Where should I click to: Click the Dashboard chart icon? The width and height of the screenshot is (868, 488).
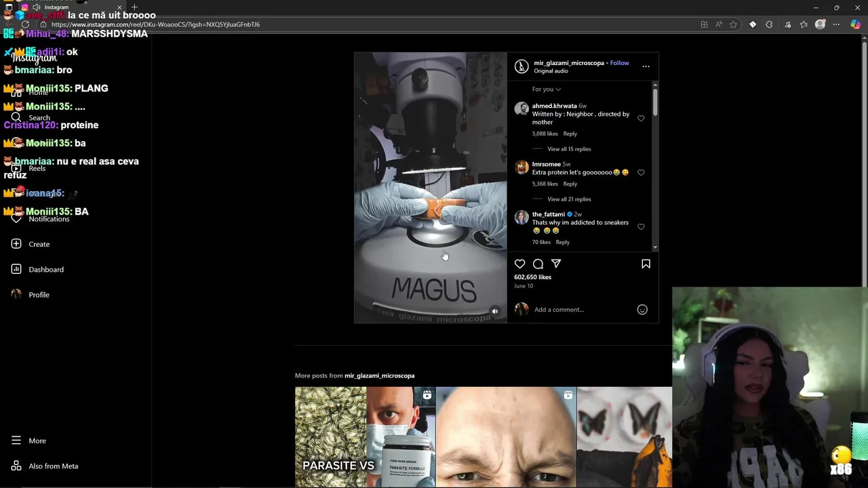point(16,269)
